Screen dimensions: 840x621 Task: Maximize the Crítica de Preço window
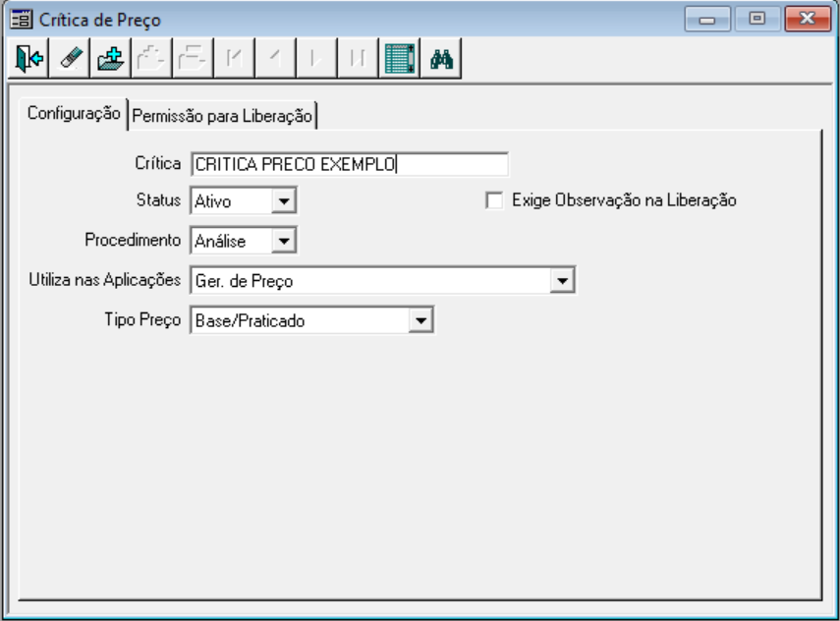click(756, 19)
